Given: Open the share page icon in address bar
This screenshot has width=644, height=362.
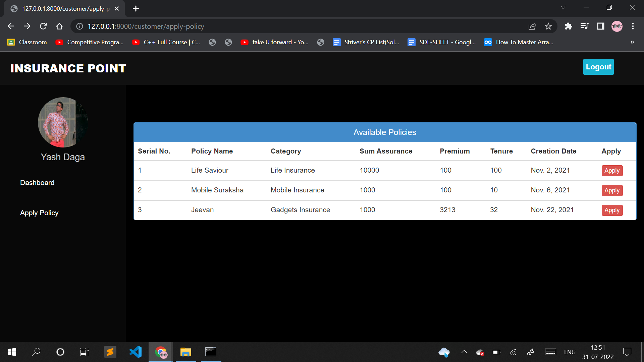Looking at the screenshot, I should point(532,26).
